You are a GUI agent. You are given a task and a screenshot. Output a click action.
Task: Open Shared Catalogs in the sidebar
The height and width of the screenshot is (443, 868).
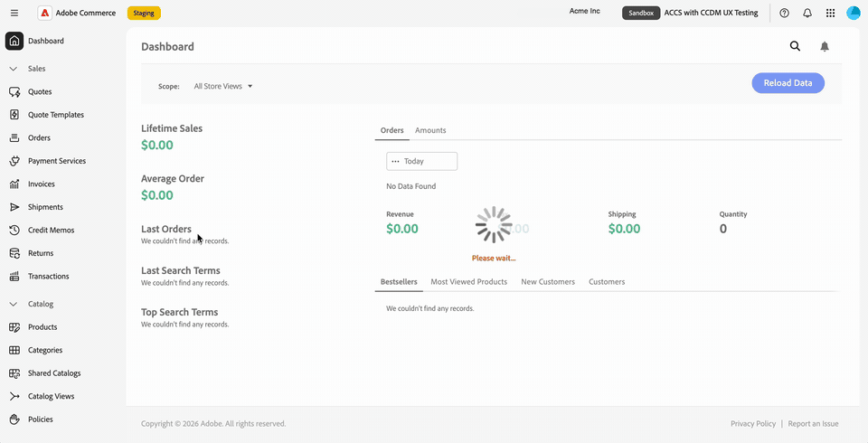point(54,373)
